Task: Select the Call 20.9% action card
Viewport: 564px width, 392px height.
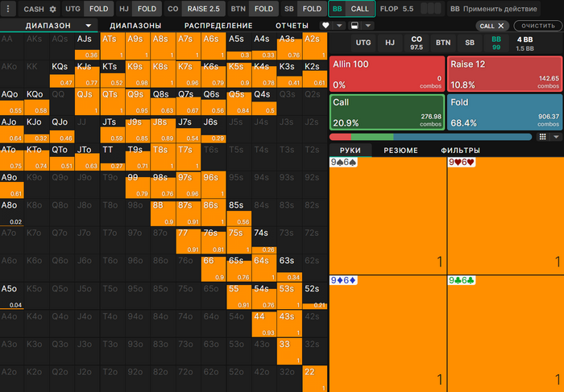Action: point(387,112)
